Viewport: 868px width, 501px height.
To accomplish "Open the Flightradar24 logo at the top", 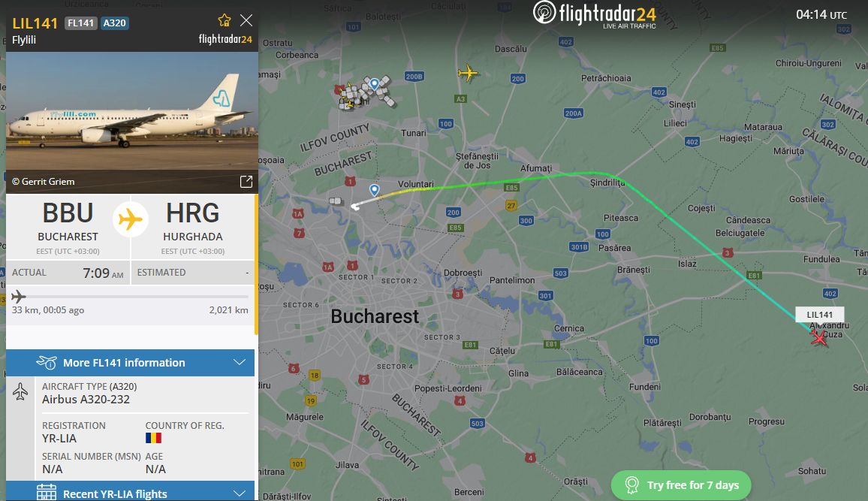I will 595,14.
